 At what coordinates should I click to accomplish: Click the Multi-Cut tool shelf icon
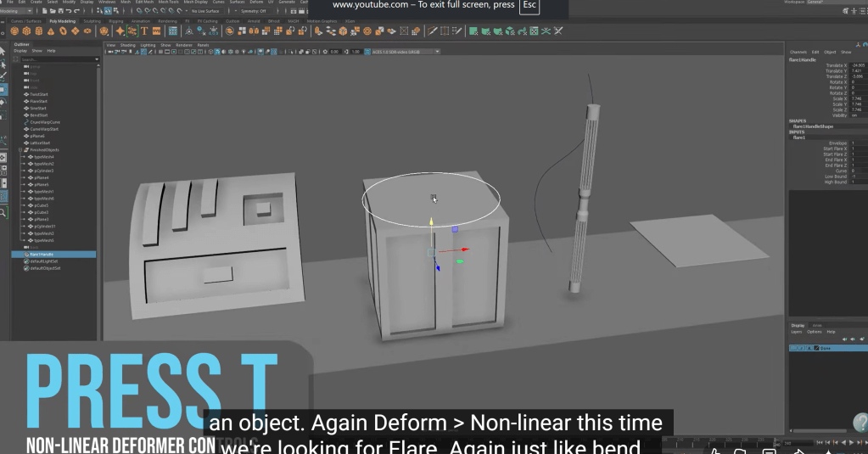click(x=433, y=31)
